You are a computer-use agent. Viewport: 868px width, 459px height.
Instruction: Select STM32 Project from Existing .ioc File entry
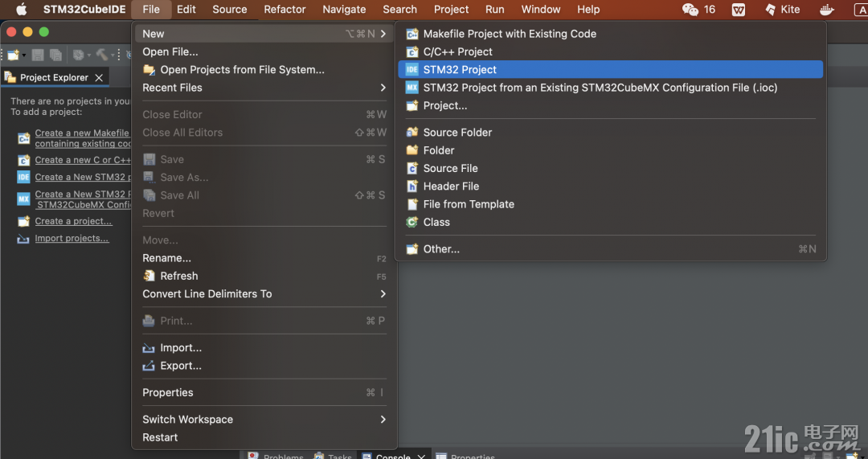(611, 88)
